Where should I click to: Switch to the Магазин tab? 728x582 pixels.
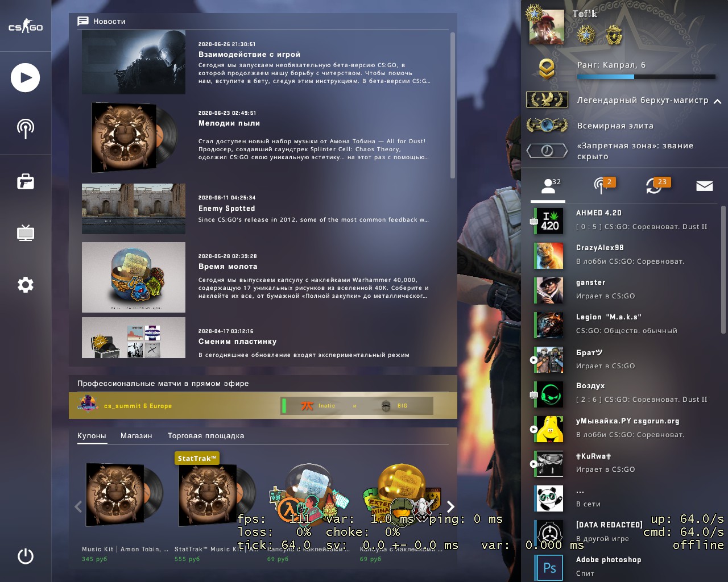coord(136,436)
